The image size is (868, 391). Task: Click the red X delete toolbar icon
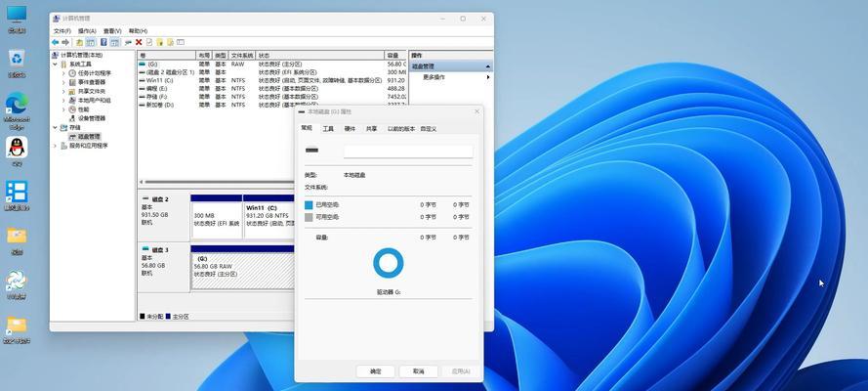[x=139, y=42]
